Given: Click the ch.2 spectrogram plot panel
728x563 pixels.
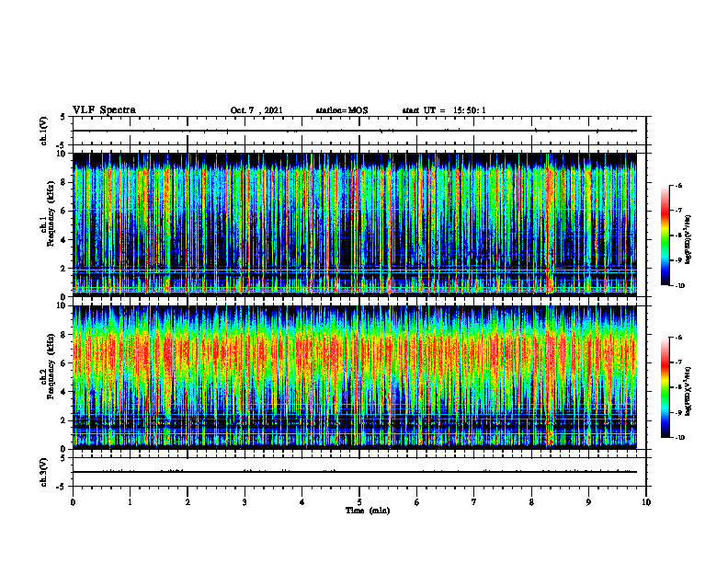Looking at the screenshot, I should pyautogui.click(x=355, y=377).
